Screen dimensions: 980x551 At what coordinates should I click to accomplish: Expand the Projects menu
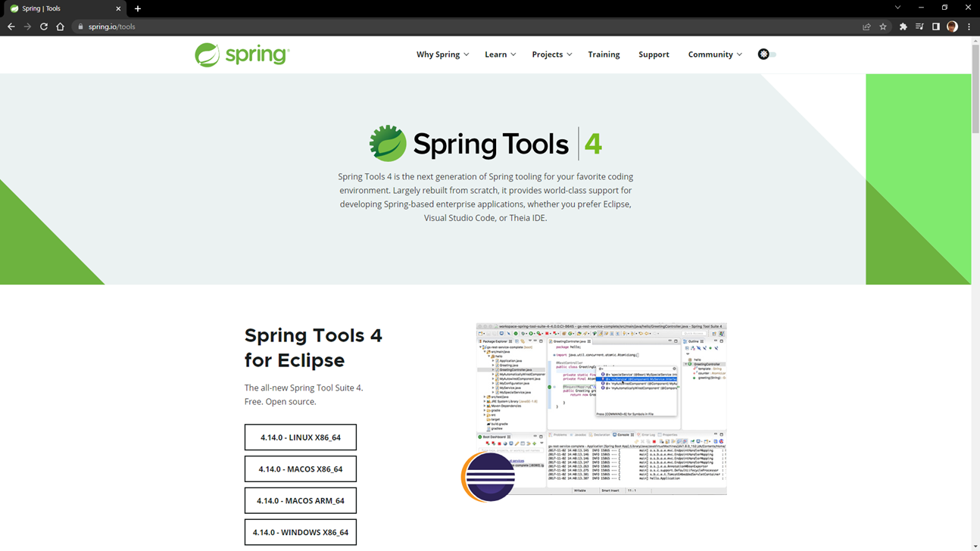pyautogui.click(x=552, y=54)
